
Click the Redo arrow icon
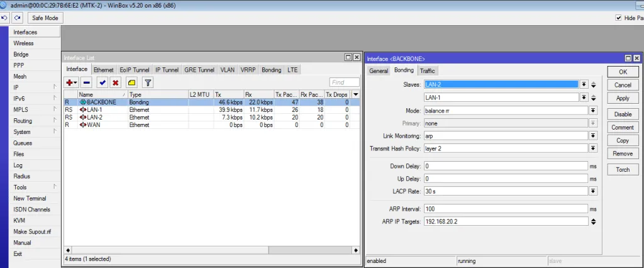pyautogui.click(x=17, y=18)
